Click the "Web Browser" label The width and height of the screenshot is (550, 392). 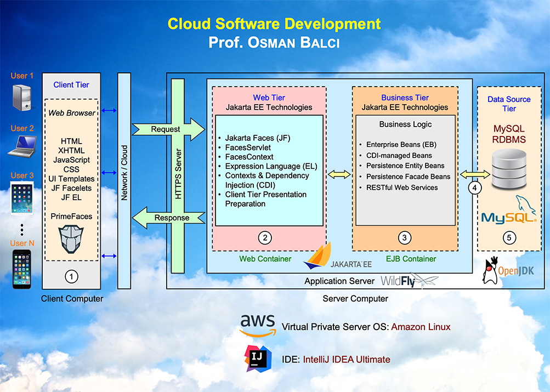click(x=71, y=113)
